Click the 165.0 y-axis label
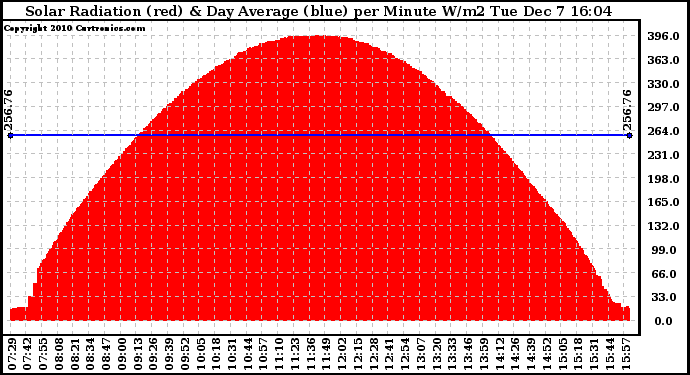Viewport: 690px width, 375px height. click(663, 202)
